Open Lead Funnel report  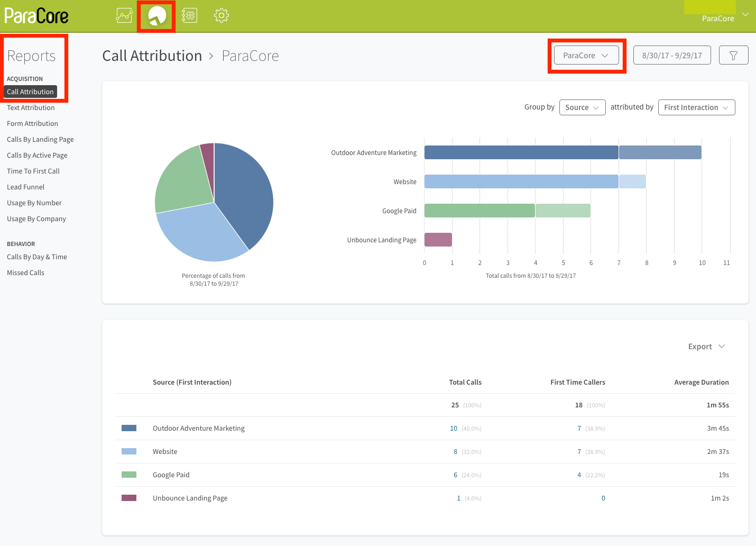(25, 187)
